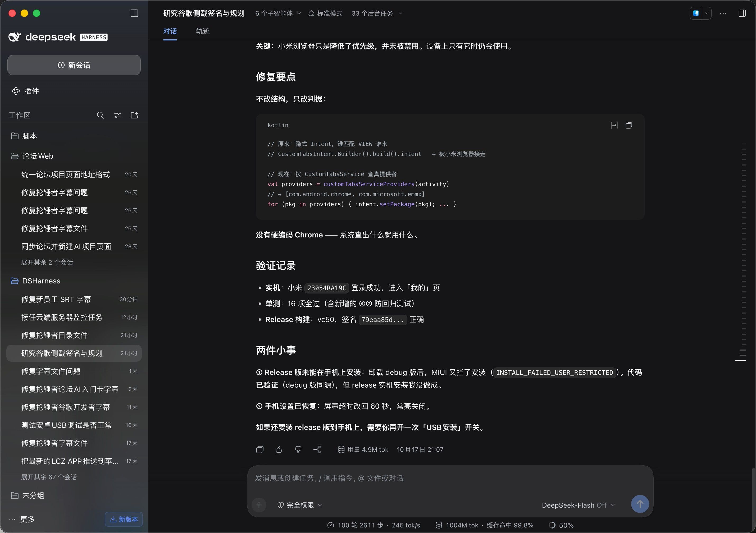Open 修复新员工 SRT 字幕 conversation
The width and height of the screenshot is (756, 533).
coord(74,299)
